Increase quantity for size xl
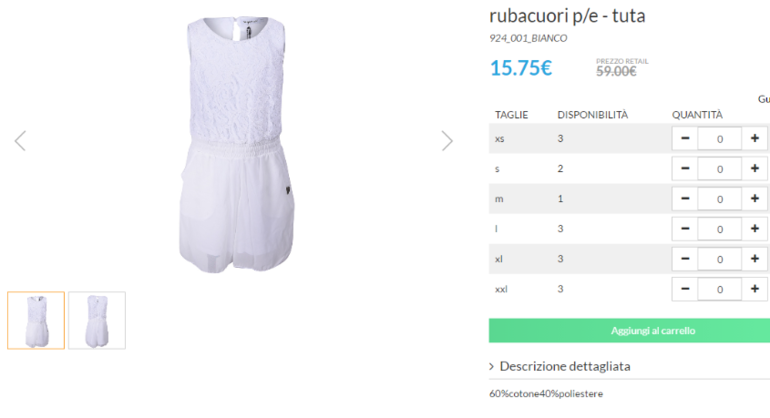Viewport: 770px width, 418px height. [755, 259]
